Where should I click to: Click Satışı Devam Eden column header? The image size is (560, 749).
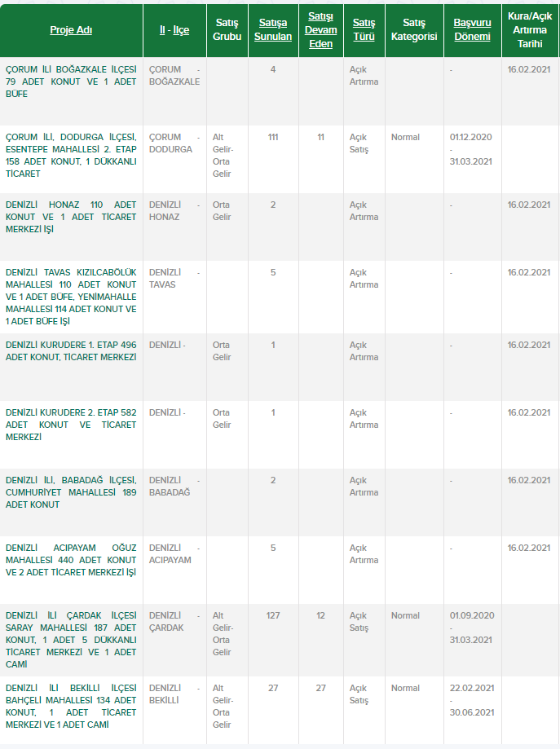pyautogui.click(x=320, y=30)
